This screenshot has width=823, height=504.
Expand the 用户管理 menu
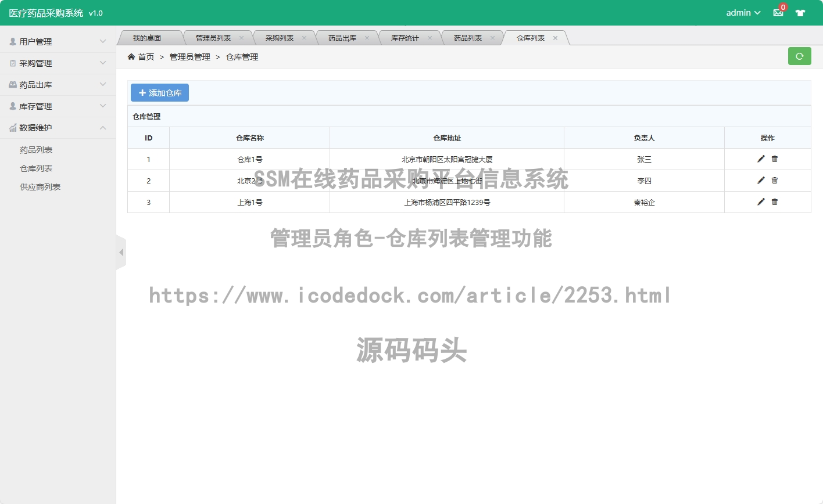click(x=58, y=42)
